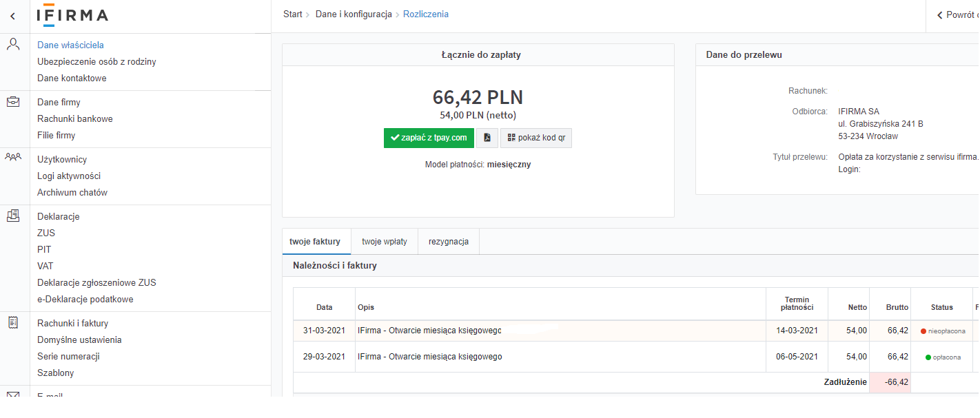980x418 pixels.
Task: Select the owner person icon in sidebar
Action: (x=13, y=45)
